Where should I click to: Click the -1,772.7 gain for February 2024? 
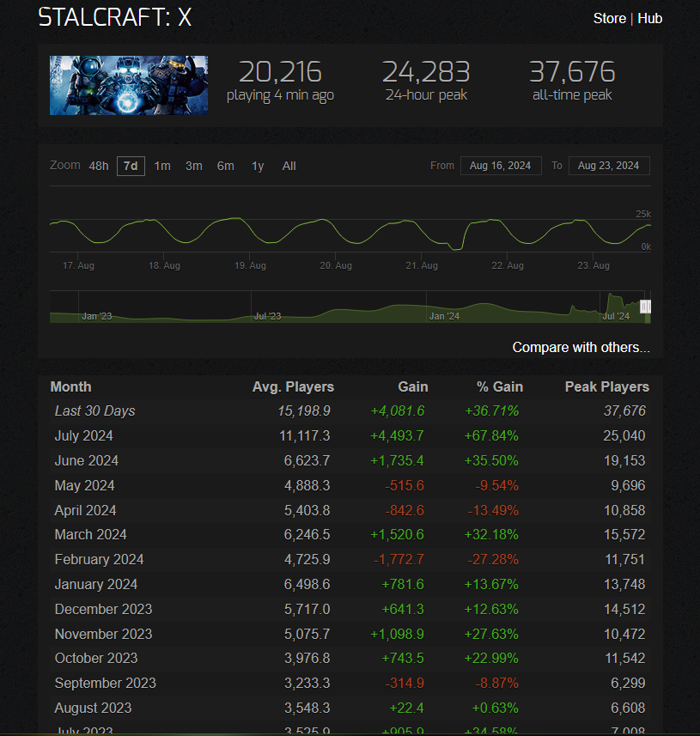(x=399, y=559)
